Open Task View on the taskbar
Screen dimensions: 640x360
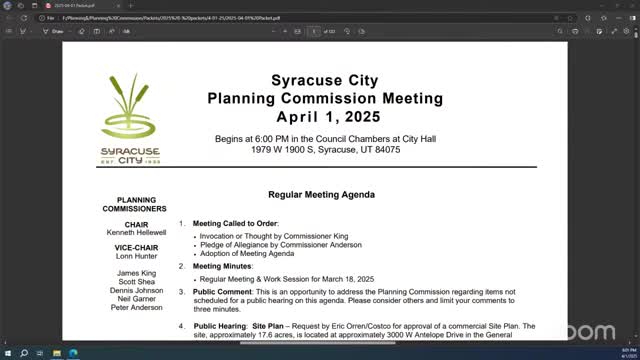coord(40,353)
